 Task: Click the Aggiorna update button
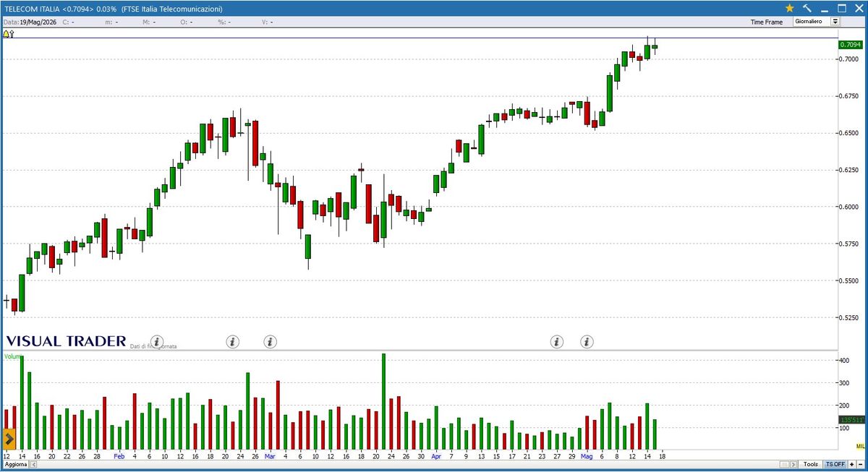pos(15,464)
